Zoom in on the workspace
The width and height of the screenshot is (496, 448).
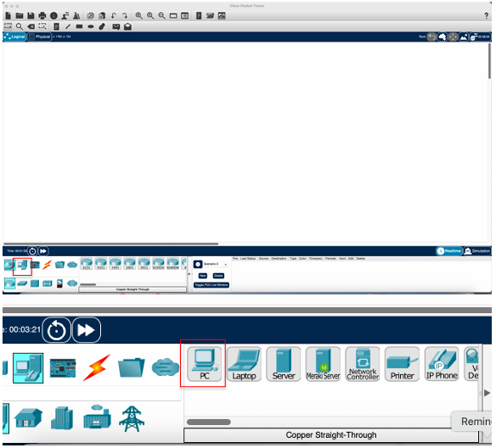tap(138, 15)
